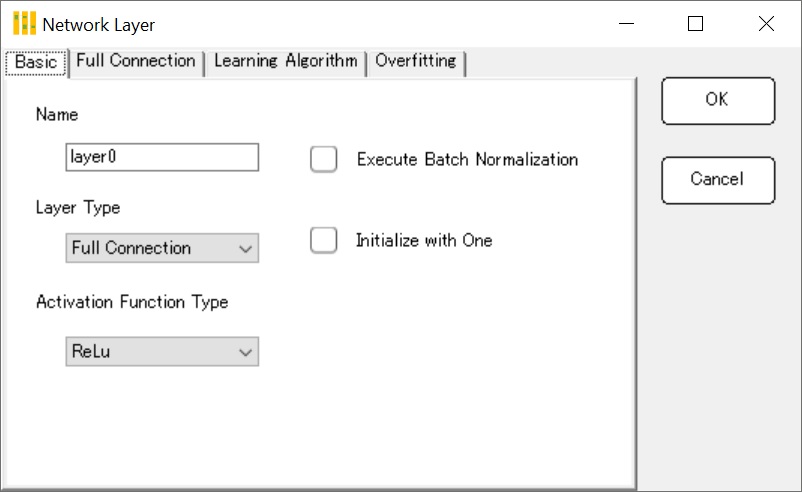Click the Cancel button

[x=718, y=180]
